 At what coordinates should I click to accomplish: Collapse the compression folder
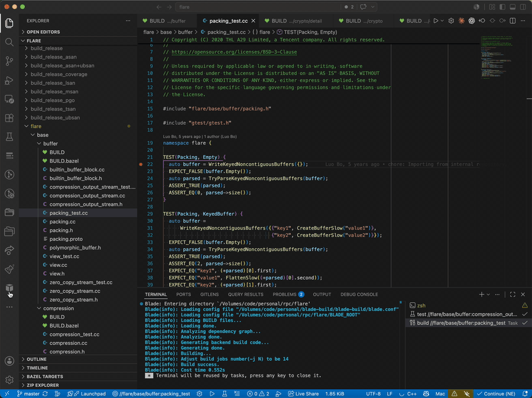pos(78,309)
